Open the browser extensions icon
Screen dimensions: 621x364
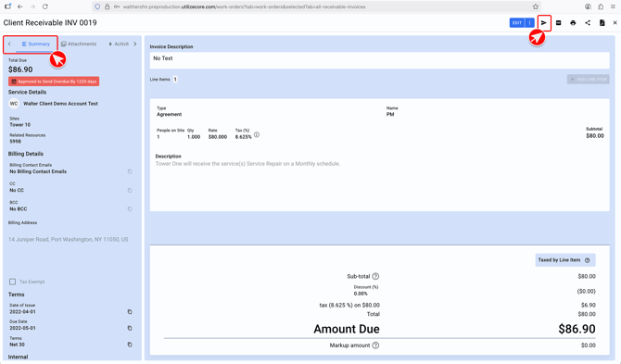601,6
